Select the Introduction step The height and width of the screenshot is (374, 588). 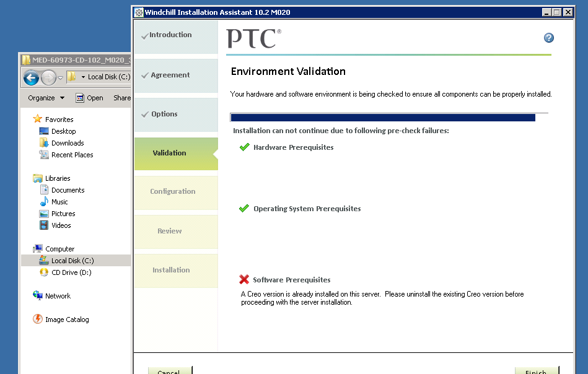click(x=176, y=37)
